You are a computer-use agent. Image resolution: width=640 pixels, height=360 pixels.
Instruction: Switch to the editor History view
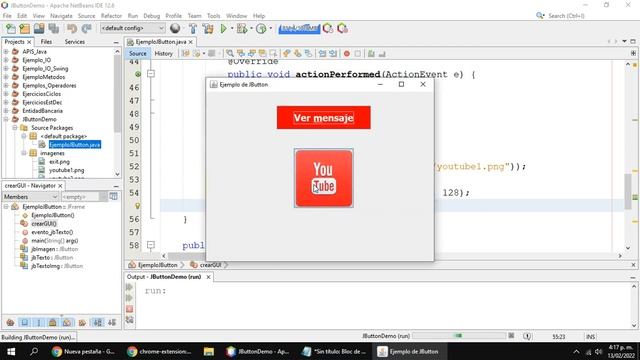coord(164,53)
